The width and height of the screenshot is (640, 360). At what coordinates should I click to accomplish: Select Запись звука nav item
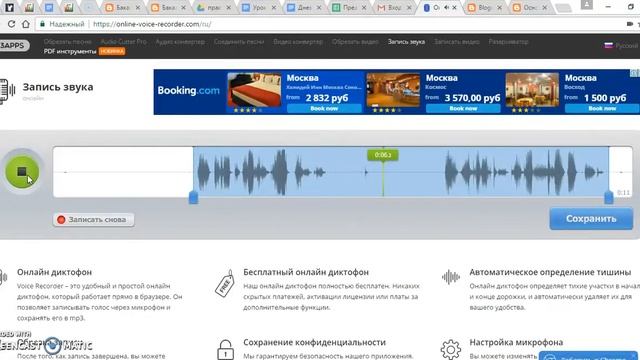(x=406, y=42)
